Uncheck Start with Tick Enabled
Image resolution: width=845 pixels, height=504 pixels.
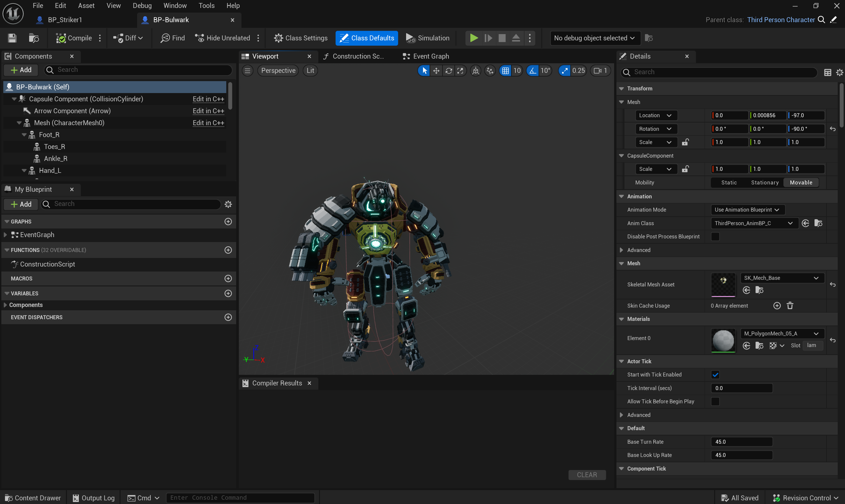pyautogui.click(x=715, y=375)
